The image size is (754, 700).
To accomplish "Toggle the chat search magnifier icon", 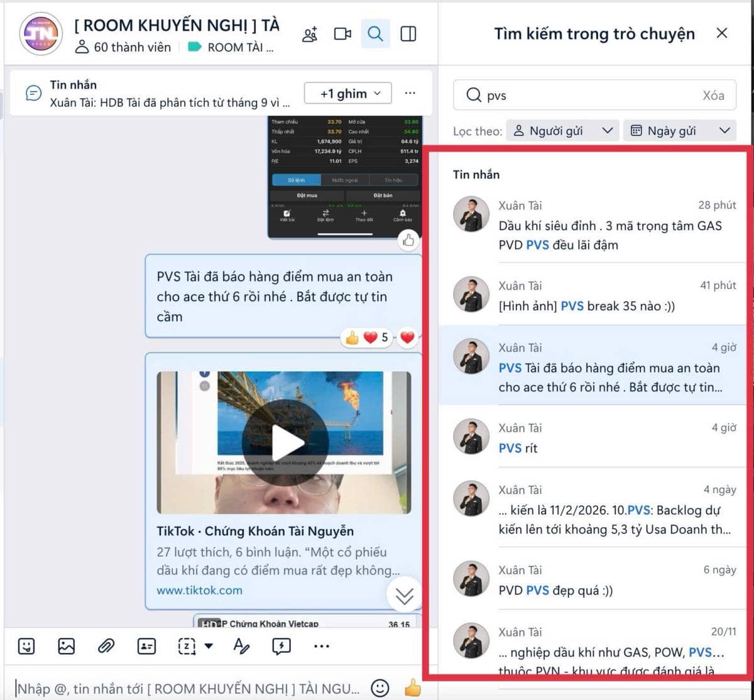I will tap(375, 33).
